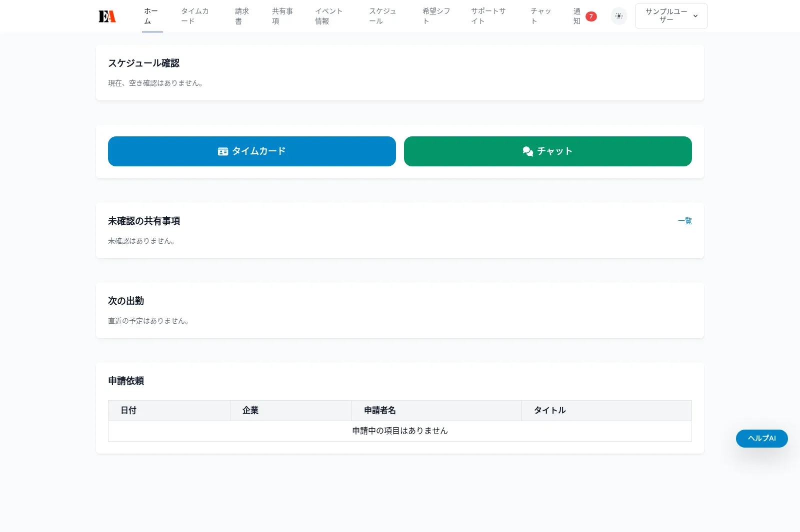Viewport: 800px width, 532px height.
Task: Open イベント情報 event information section
Action: click(327, 15)
